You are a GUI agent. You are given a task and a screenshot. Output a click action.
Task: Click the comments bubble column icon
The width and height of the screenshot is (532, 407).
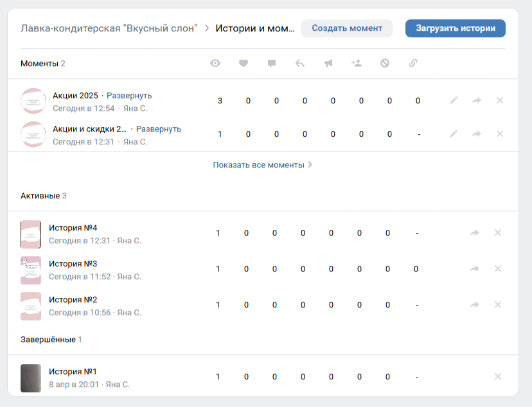272,64
